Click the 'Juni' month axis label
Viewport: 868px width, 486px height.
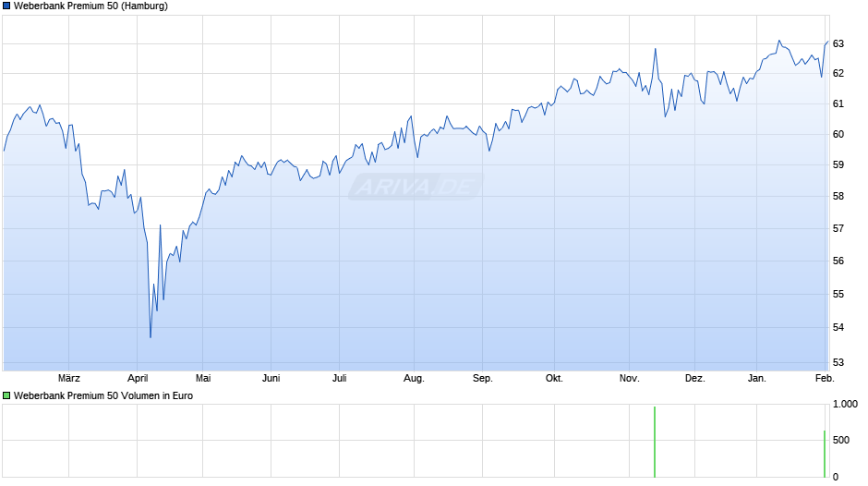coord(271,378)
